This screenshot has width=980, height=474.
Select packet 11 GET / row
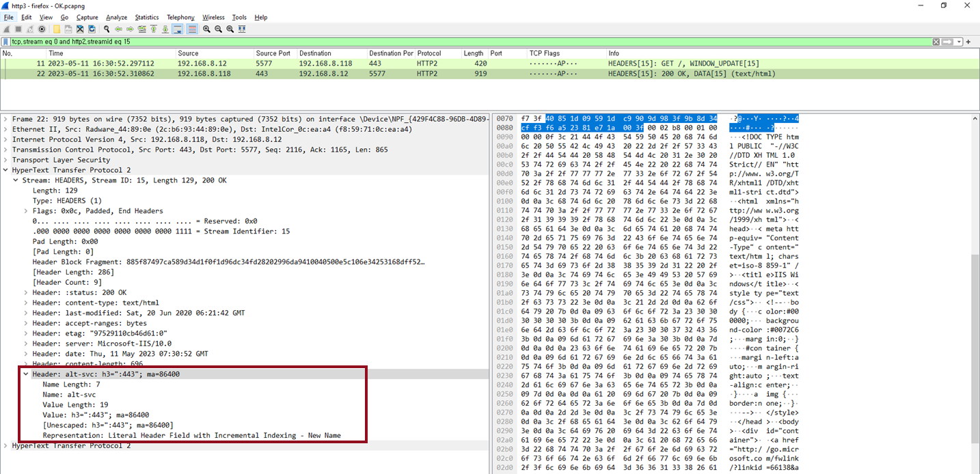[x=489, y=64]
